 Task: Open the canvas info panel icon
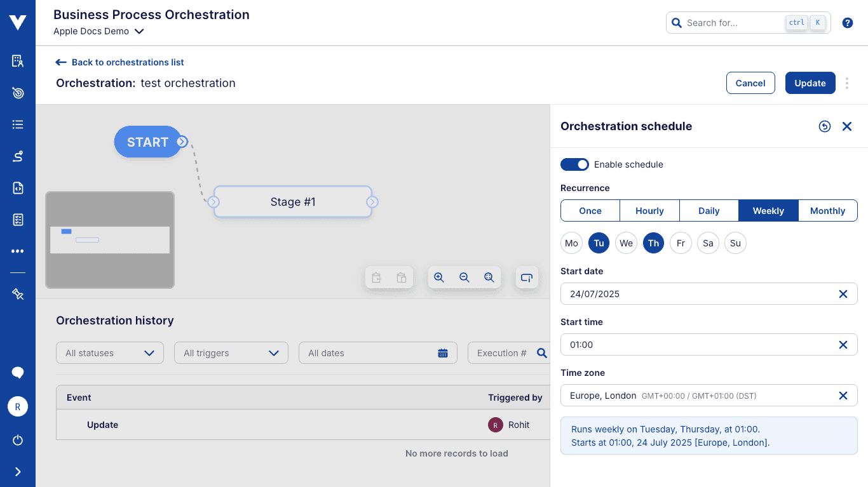point(527,277)
